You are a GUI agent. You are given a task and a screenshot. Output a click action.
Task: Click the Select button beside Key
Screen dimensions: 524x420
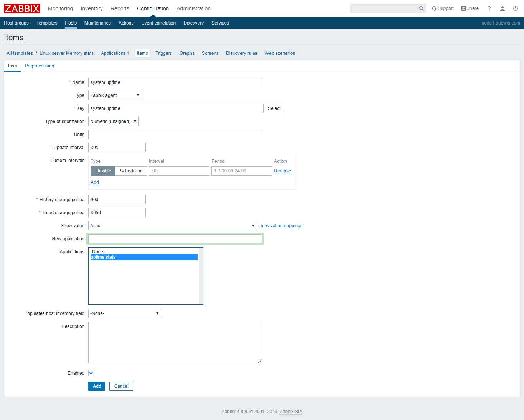274,108
